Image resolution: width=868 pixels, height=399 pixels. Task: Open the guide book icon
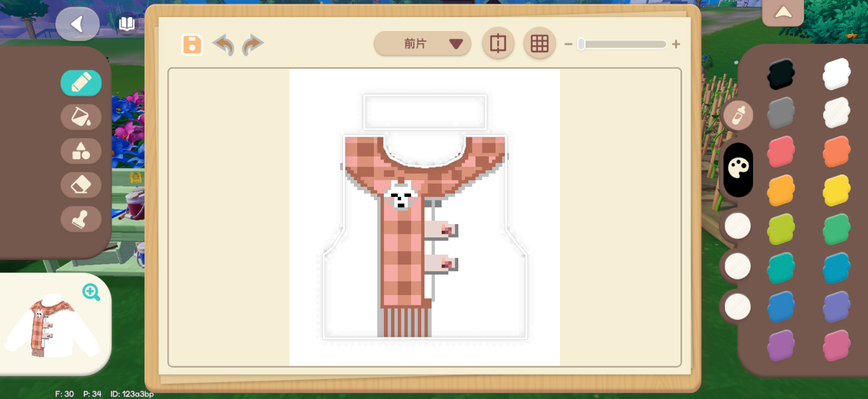127,23
